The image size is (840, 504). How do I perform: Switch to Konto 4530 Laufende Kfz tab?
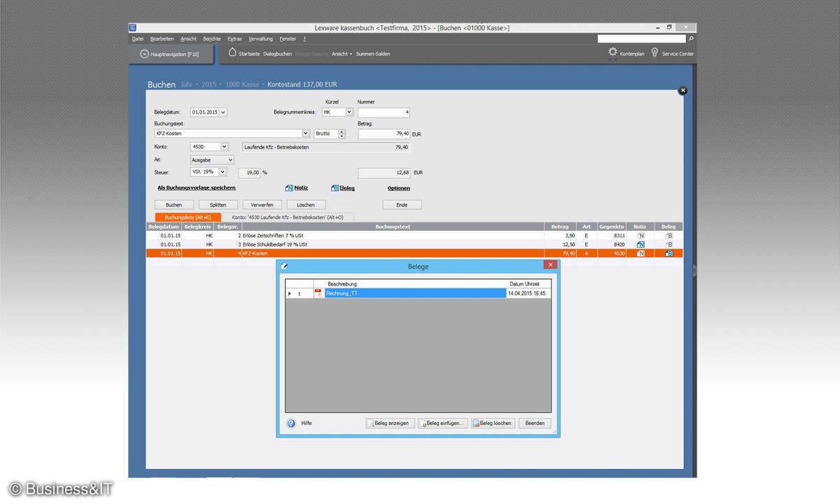point(288,218)
